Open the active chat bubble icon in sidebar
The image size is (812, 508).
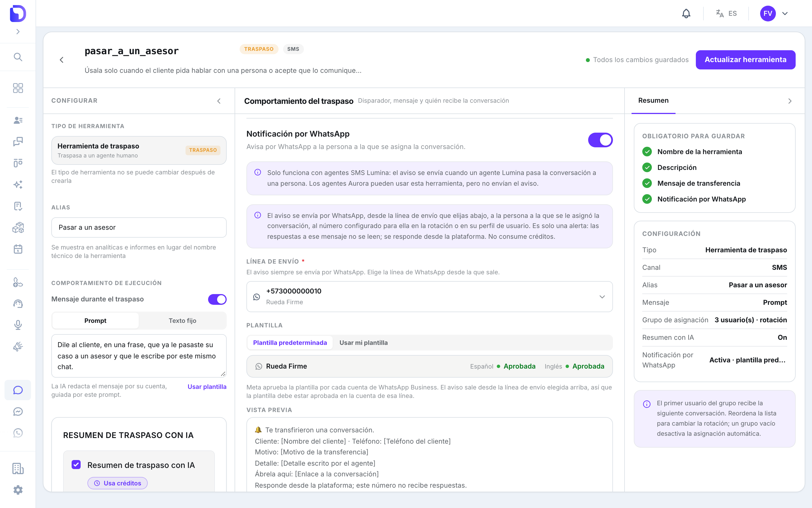[x=18, y=390]
